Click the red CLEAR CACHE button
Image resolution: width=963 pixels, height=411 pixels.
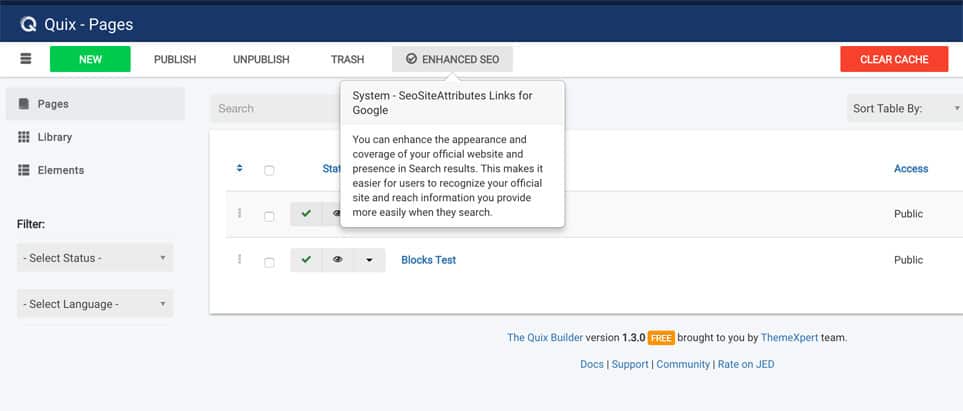coord(894,60)
